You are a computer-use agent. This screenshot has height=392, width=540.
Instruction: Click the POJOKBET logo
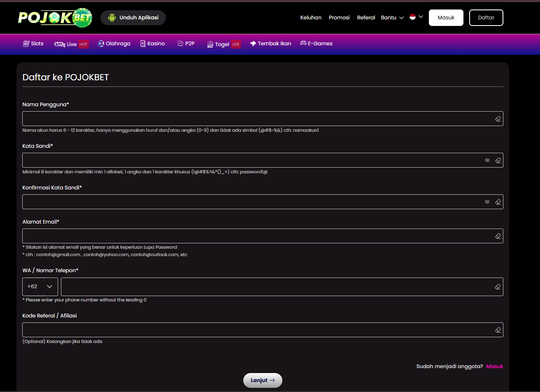point(55,18)
